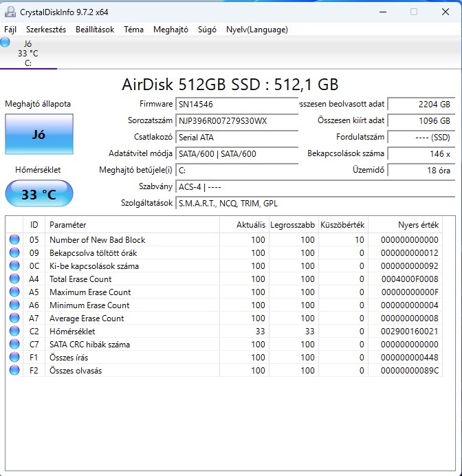Click raw value 00000000089C
Screen dimensions: 462x476
[x=410, y=370]
